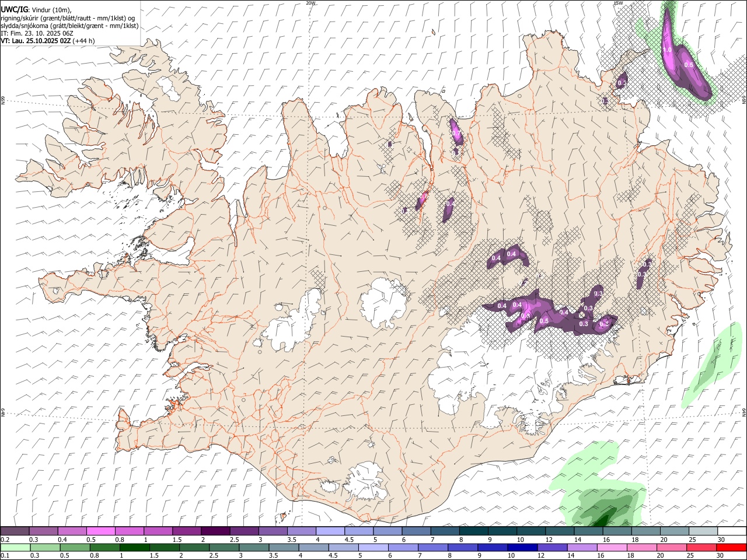Select the upper legend swatch between 6 and 7
The image size is (747, 560).
pyautogui.click(x=416, y=531)
